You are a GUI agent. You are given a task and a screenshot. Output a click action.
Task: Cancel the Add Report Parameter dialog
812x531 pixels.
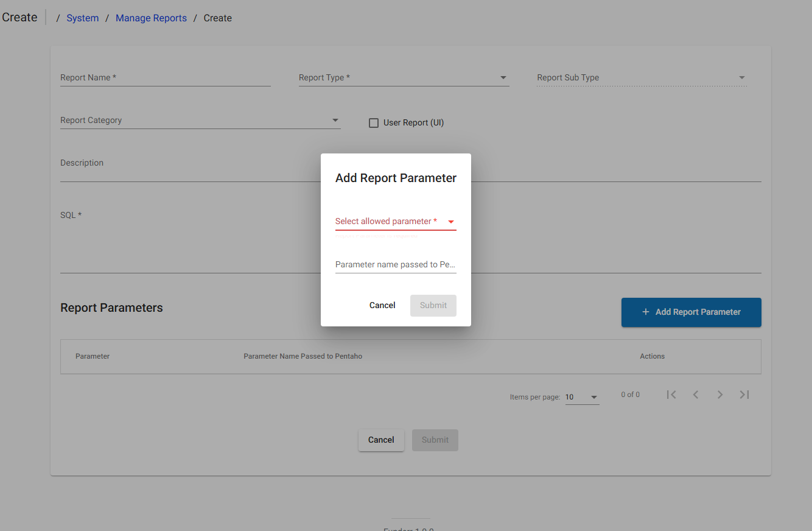coord(382,305)
